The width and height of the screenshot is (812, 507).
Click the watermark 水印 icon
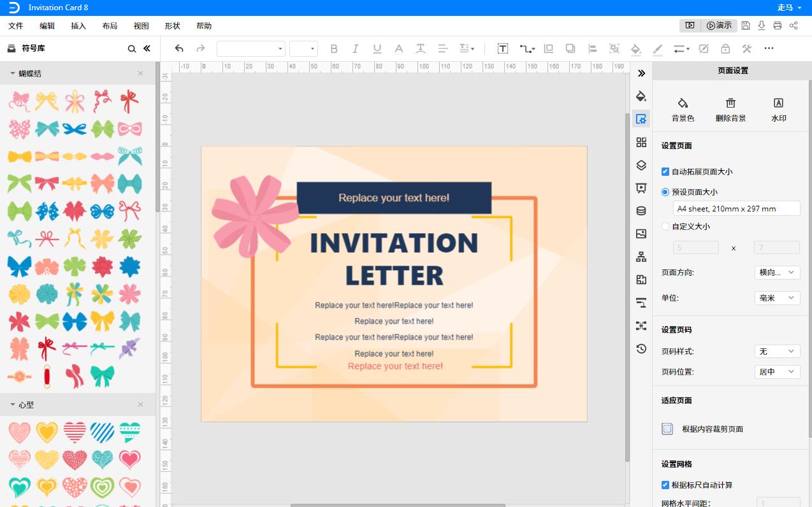click(x=778, y=110)
